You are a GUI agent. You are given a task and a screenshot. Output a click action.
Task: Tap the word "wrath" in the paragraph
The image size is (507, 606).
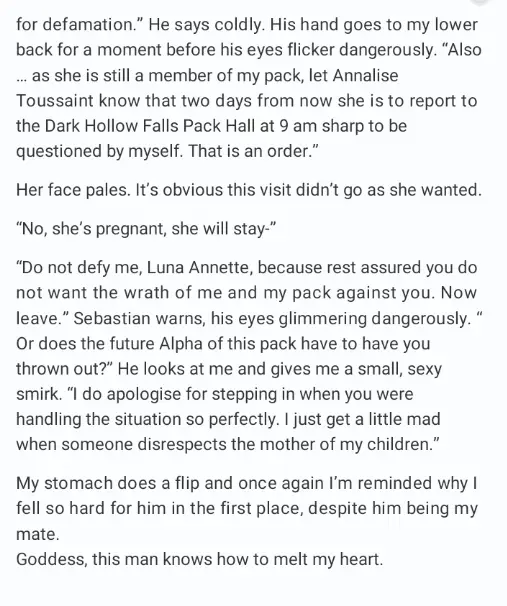point(148,293)
